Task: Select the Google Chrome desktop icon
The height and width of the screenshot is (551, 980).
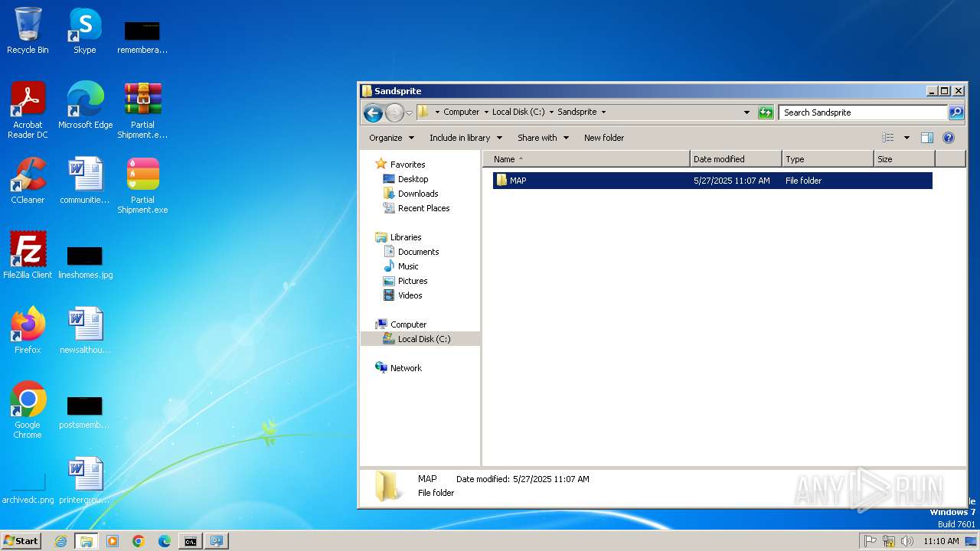Action: 28,410
